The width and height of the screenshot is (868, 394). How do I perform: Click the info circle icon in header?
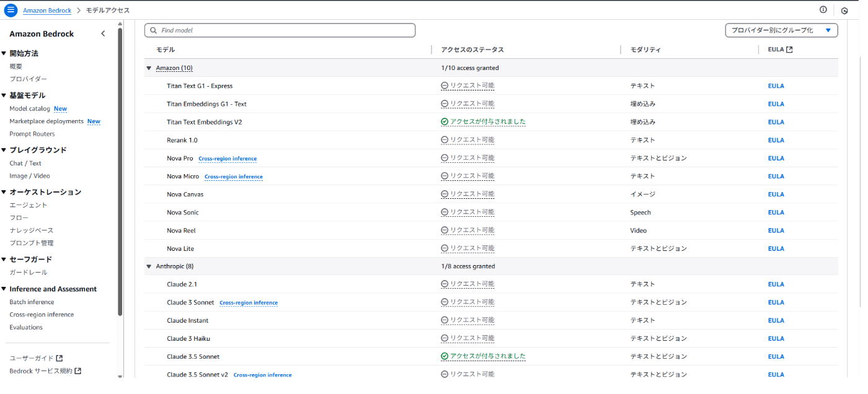point(823,9)
